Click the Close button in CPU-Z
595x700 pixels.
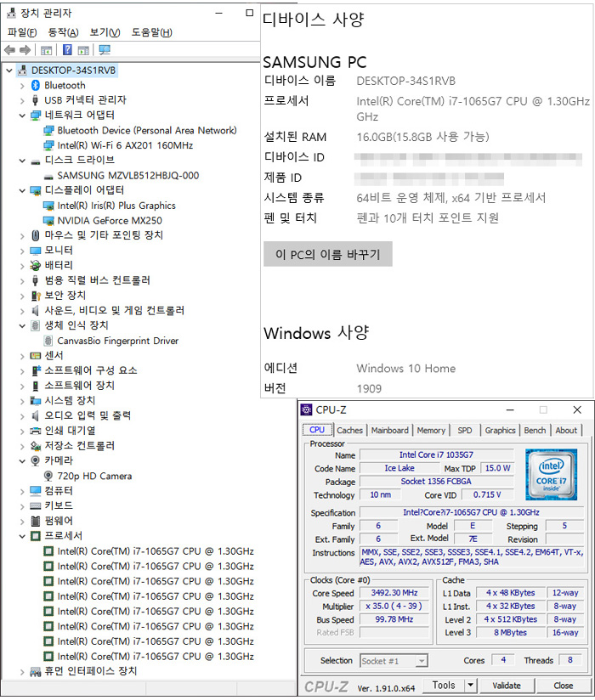click(564, 686)
